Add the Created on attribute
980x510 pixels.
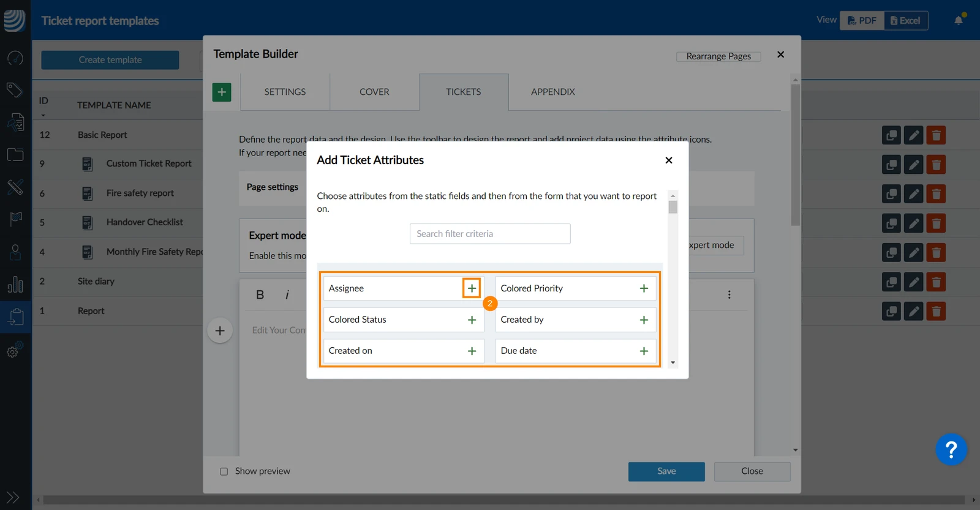[x=472, y=351]
